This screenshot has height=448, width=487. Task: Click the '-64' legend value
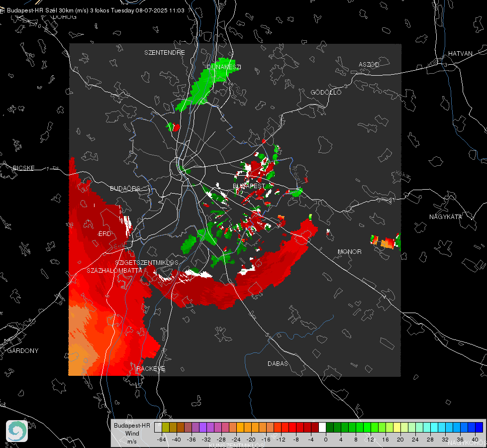[x=162, y=440]
